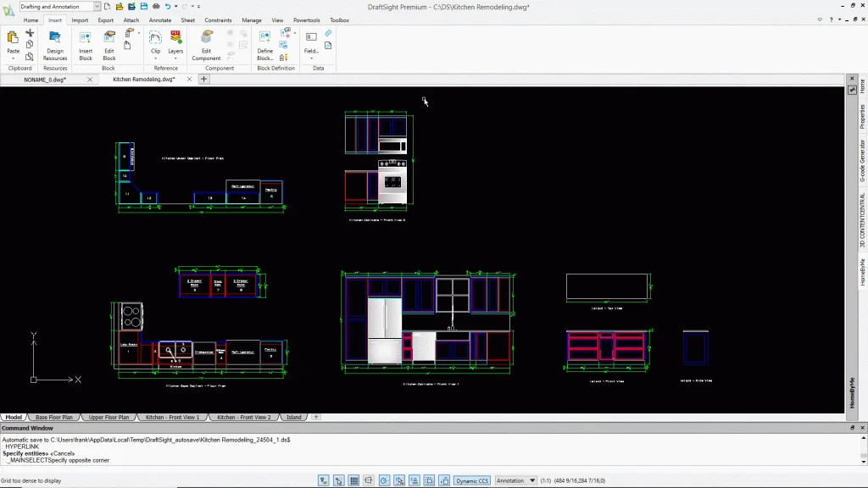Image resolution: width=868 pixels, height=488 pixels.
Task: Close the NONAME_0.dwg document tab
Action: click(x=90, y=80)
